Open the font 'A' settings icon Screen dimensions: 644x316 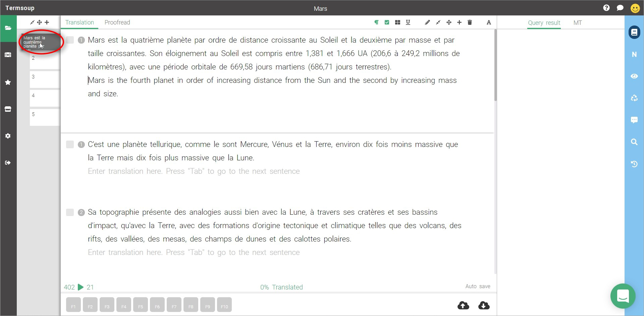click(489, 22)
